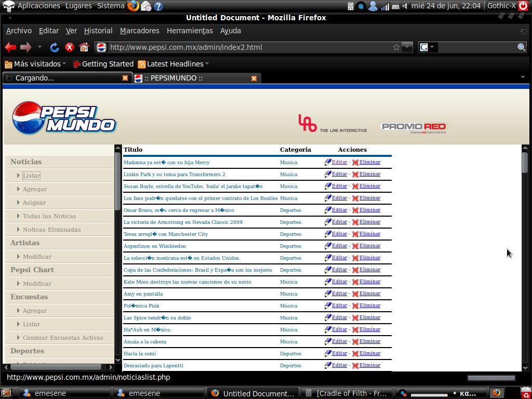Go to the home page icon

pyautogui.click(x=84, y=47)
